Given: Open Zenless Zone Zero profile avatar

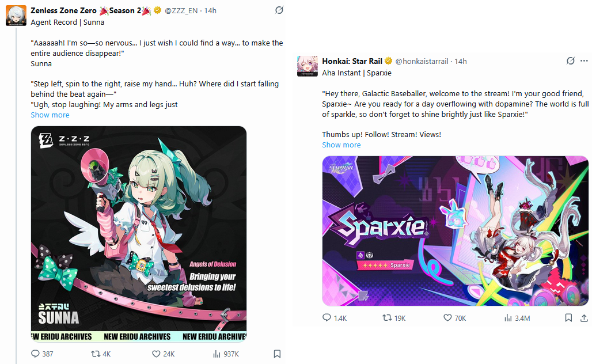Looking at the screenshot, I should [x=16, y=16].
